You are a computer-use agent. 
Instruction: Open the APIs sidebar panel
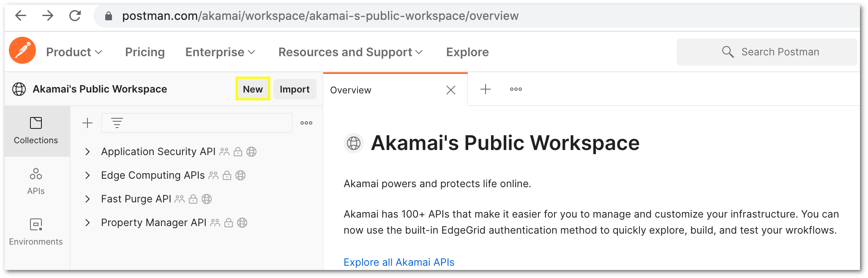coord(36,181)
